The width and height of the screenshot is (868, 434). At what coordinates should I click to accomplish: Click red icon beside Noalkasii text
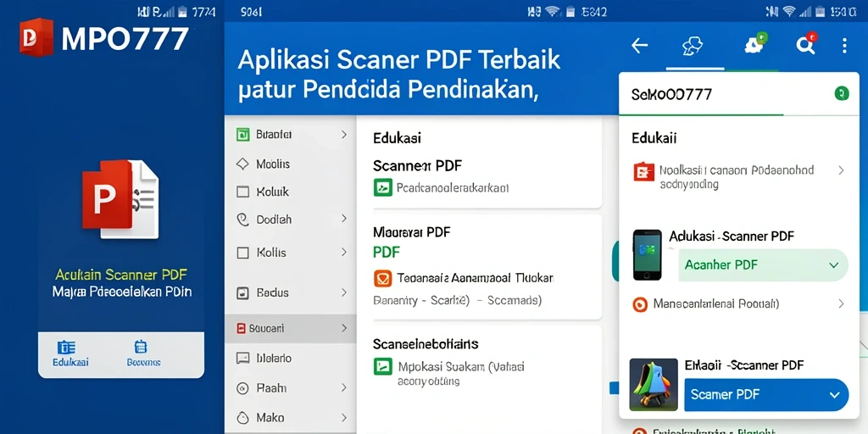(643, 171)
